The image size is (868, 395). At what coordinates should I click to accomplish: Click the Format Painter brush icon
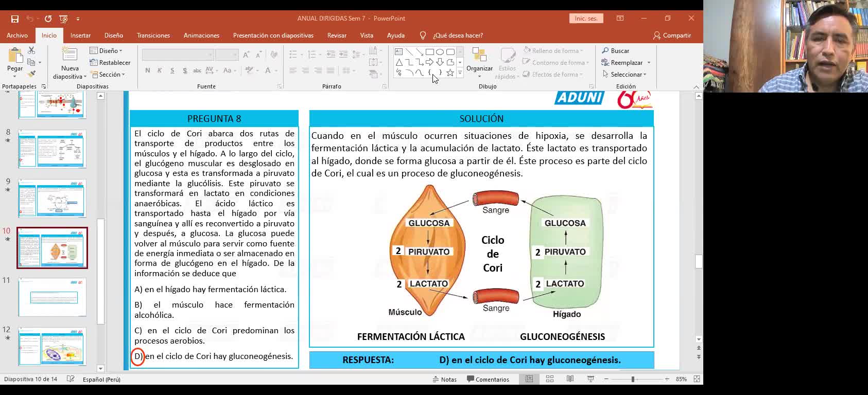pyautogui.click(x=31, y=74)
